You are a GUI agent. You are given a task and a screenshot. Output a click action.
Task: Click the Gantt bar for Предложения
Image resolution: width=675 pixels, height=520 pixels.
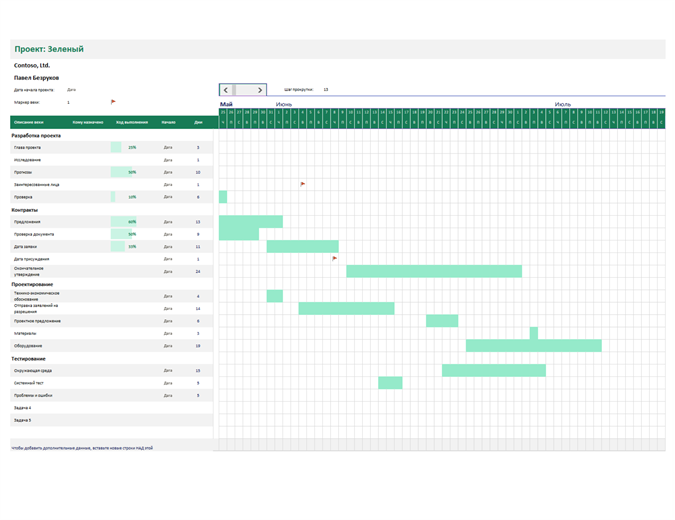click(x=251, y=222)
